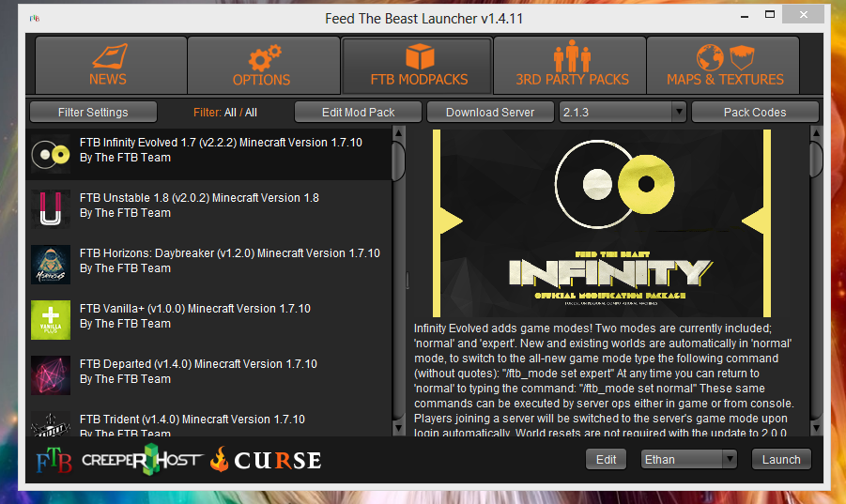
Task: Open MAPS & TEXTURES tab
Action: point(723,65)
